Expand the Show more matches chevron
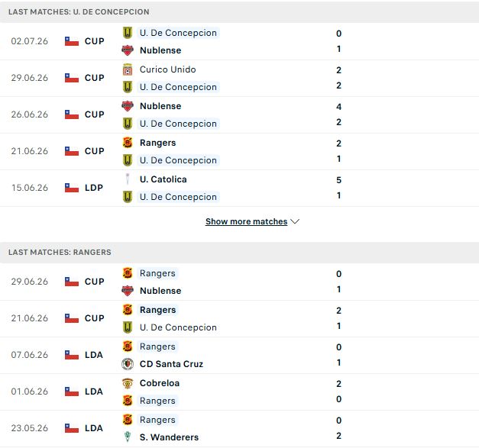479x448 pixels. (x=295, y=221)
